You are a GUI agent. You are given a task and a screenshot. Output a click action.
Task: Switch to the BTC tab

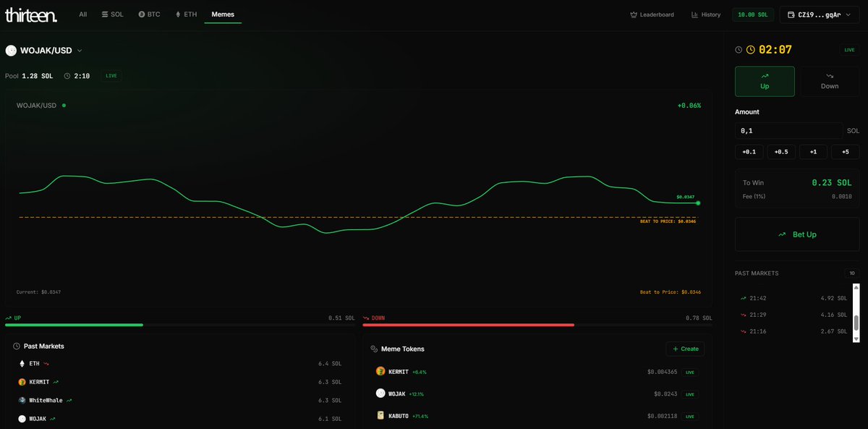[x=149, y=14]
